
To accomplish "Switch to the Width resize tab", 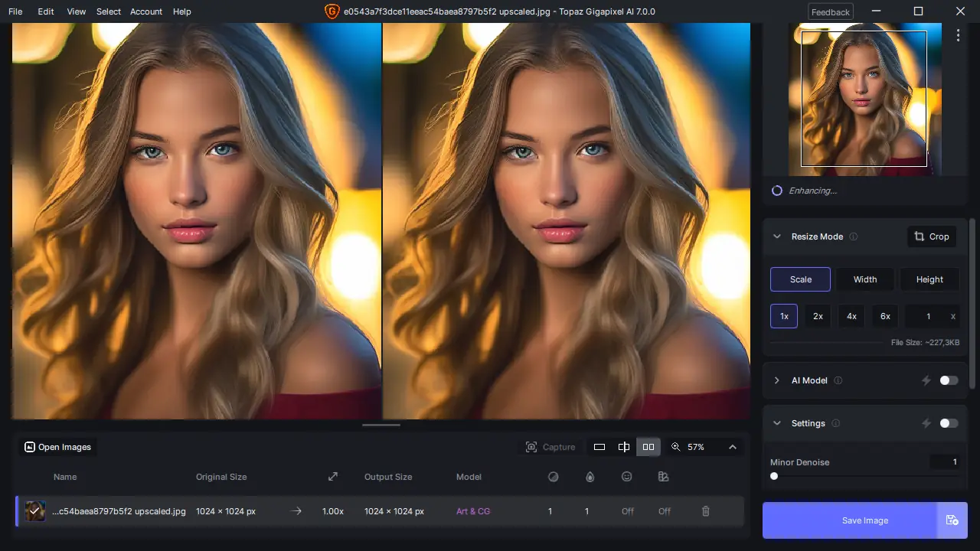I will click(865, 279).
